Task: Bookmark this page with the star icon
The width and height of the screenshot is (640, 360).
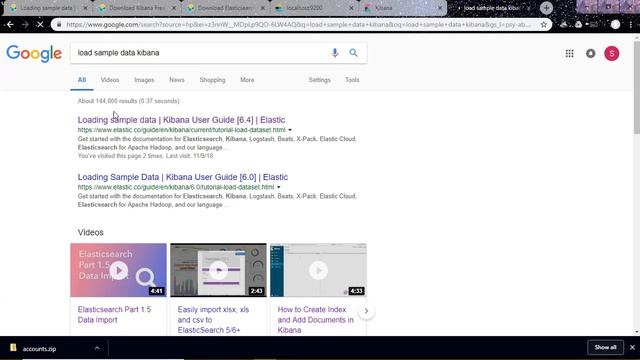Action: click(x=544, y=24)
